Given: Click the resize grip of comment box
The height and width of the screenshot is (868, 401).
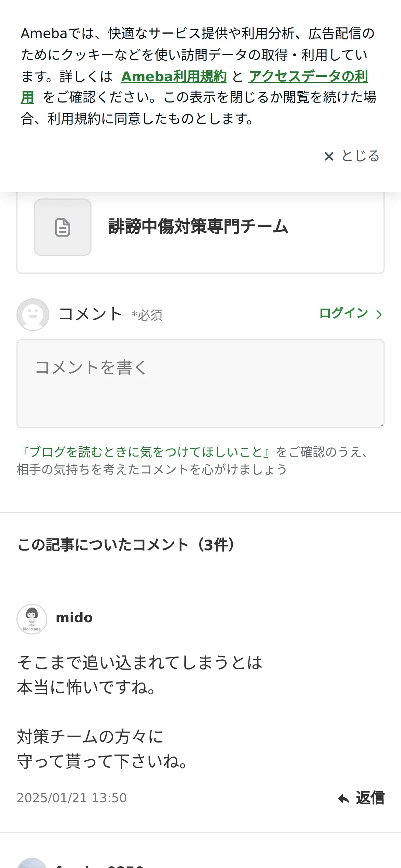Looking at the screenshot, I should (x=381, y=425).
